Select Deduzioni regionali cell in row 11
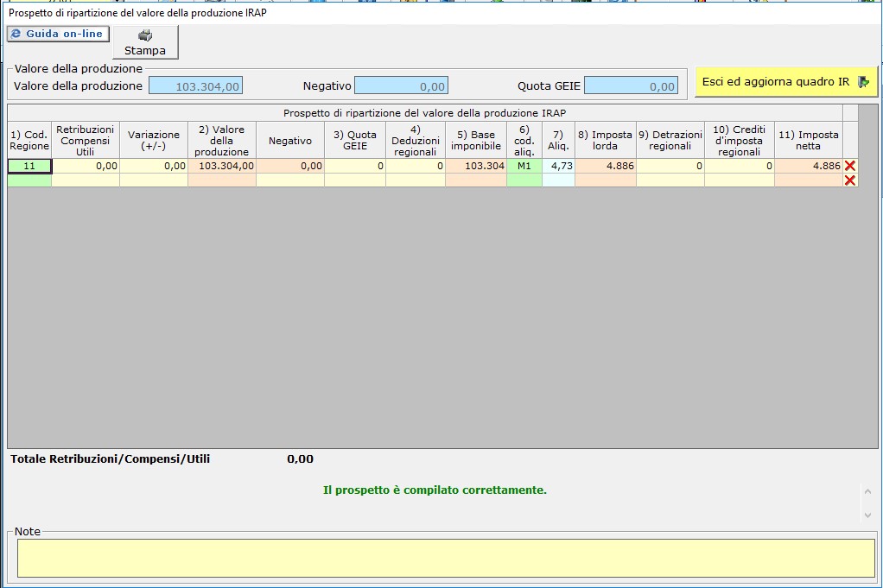Screen dimensions: 883x588 [416, 166]
